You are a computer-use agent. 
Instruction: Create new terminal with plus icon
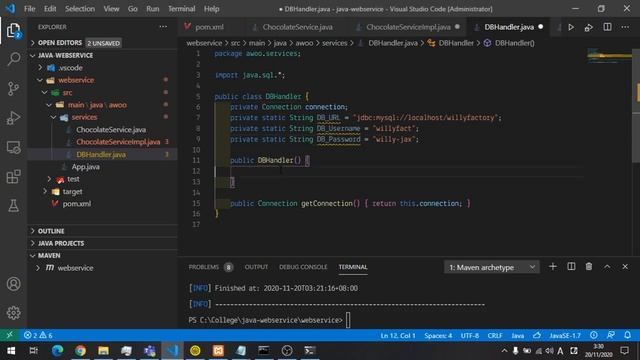click(553, 267)
